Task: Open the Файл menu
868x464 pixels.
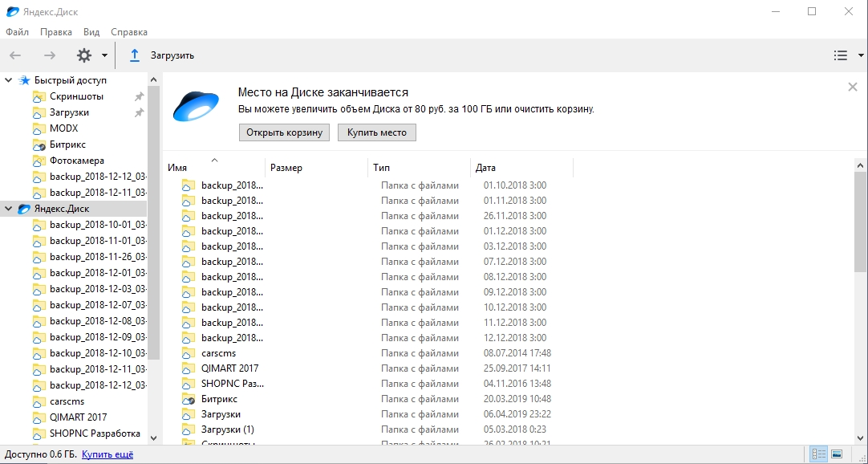Action: [17, 32]
